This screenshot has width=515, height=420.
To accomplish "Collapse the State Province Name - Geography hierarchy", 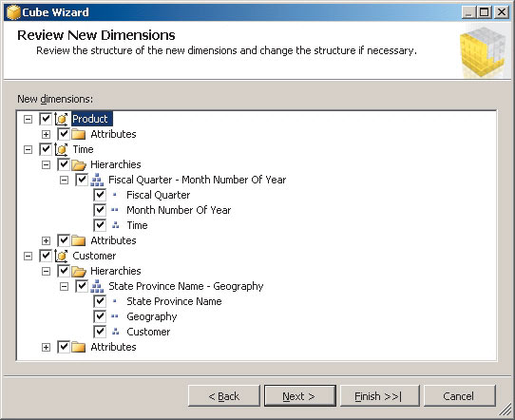I will click(64, 287).
